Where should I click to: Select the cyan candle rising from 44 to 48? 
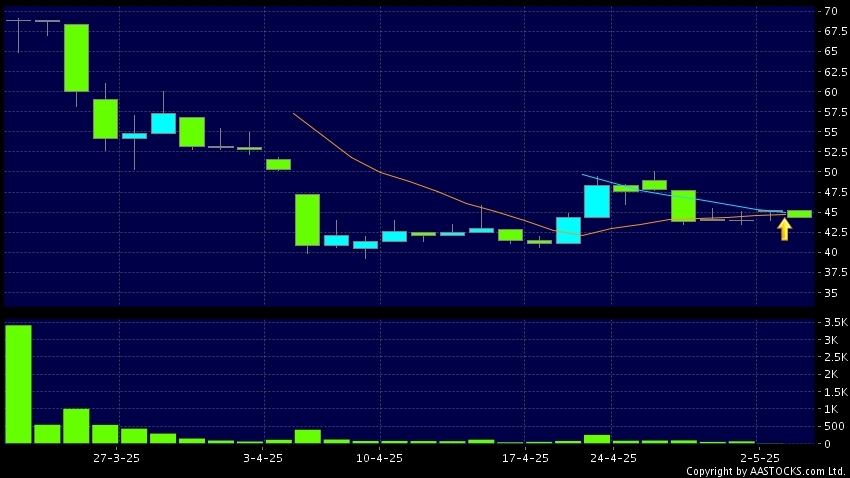point(597,202)
